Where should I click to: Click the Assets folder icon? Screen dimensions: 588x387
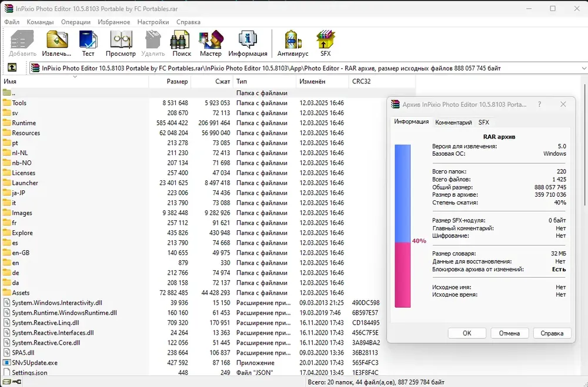tap(6, 292)
